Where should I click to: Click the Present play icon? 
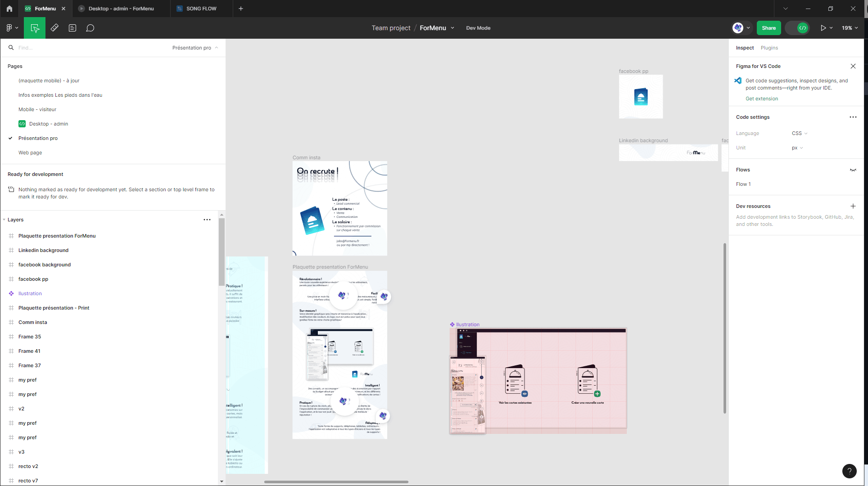click(823, 28)
